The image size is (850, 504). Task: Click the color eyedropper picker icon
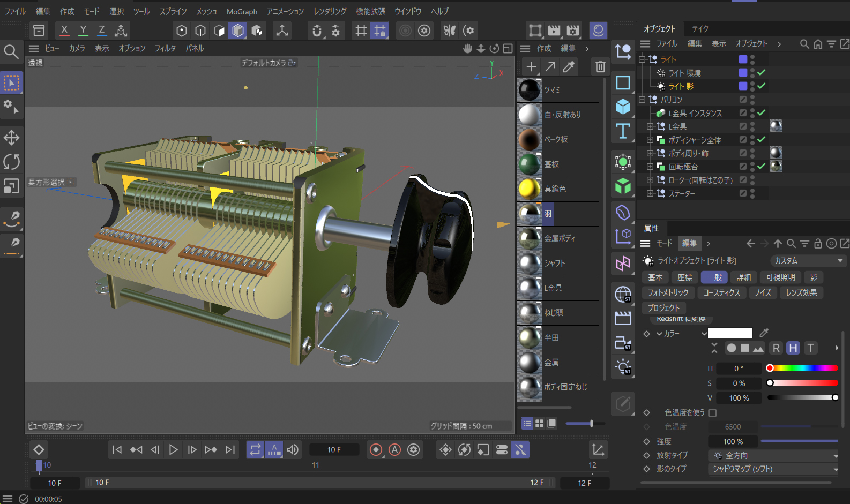point(764,333)
